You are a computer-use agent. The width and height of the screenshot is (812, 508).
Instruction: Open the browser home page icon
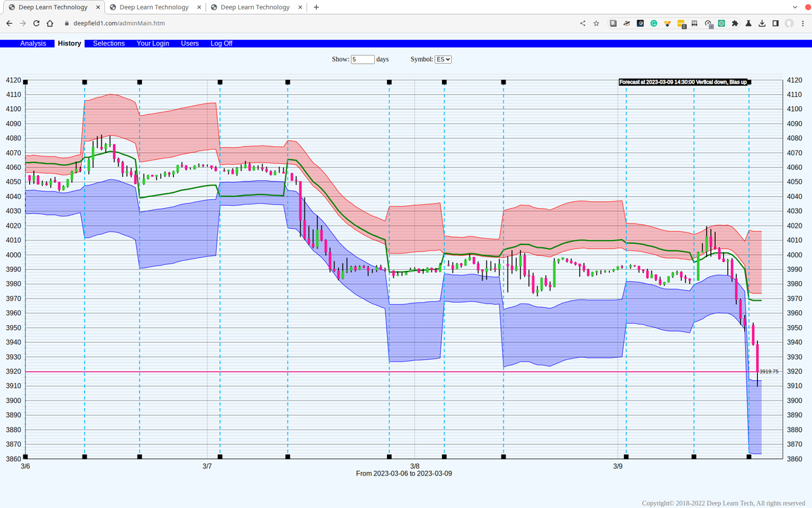[50, 23]
